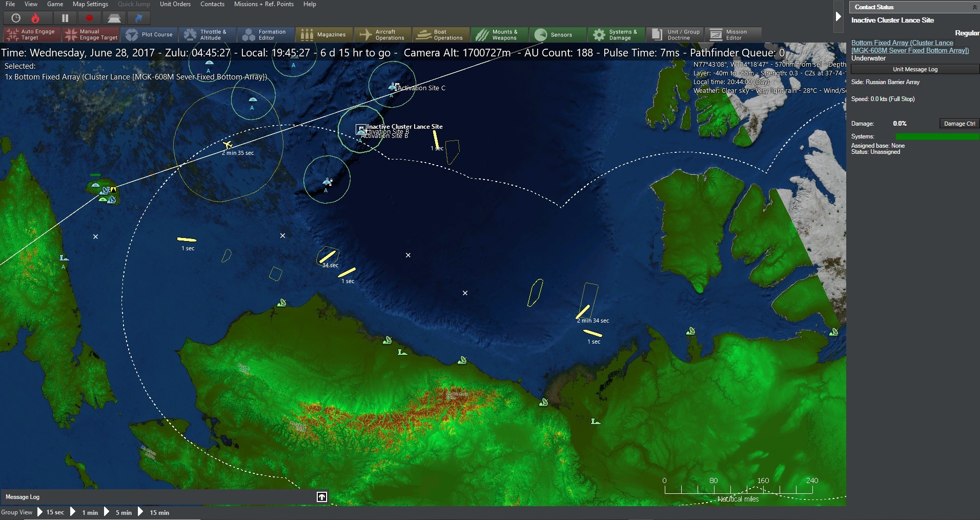Collapse the Contact Status panel
This screenshot has width=980, height=520.
[x=974, y=7]
